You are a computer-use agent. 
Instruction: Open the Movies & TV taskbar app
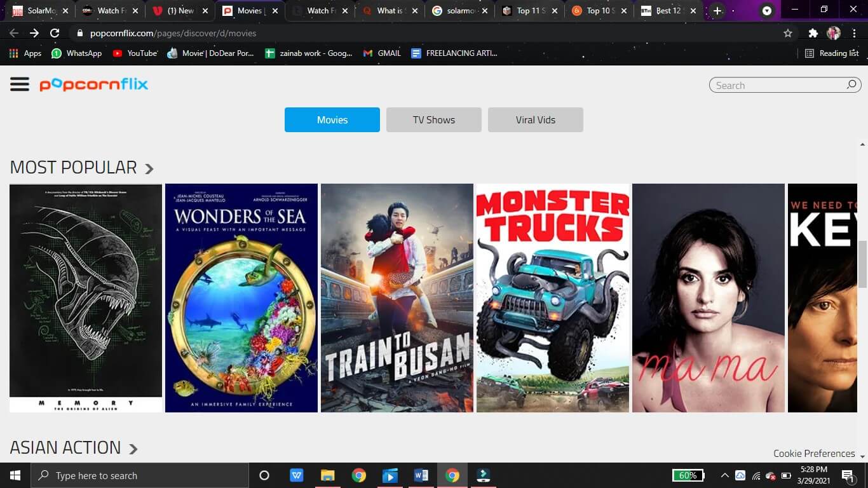click(x=390, y=475)
